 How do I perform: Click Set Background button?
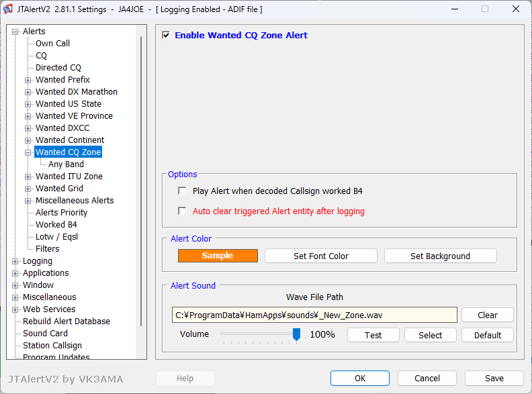tap(441, 256)
